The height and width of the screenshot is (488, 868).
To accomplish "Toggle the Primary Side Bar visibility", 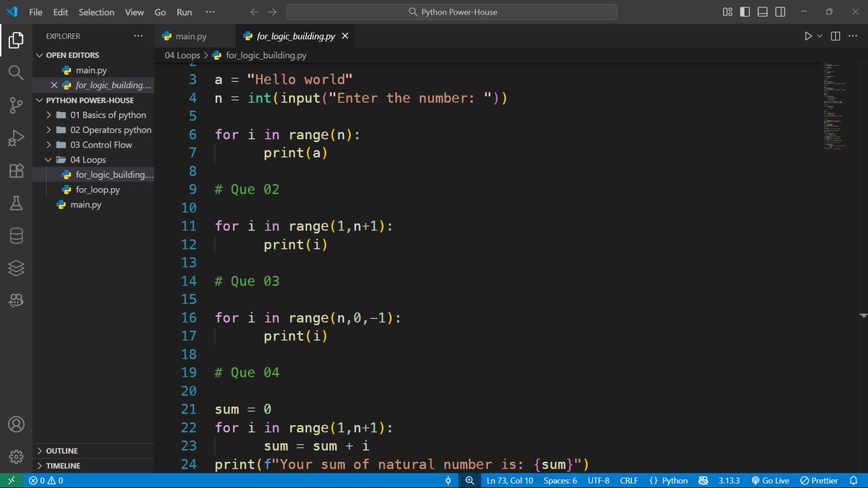I will (745, 12).
